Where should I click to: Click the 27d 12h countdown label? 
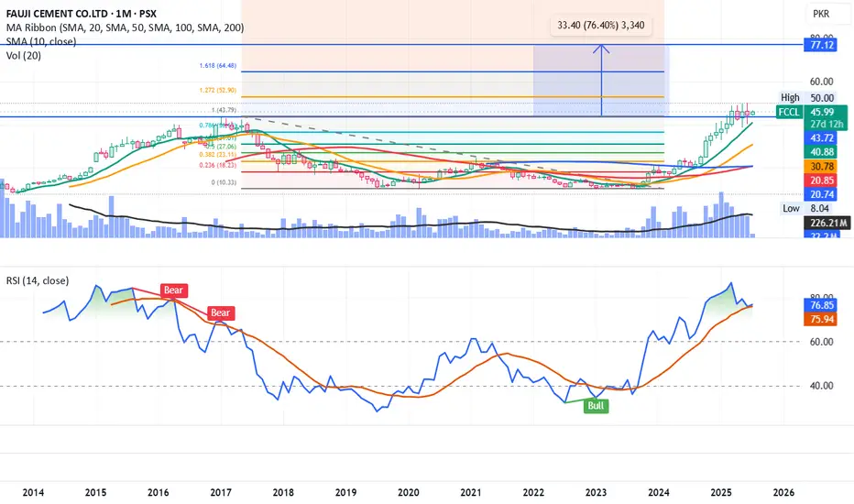[825, 125]
